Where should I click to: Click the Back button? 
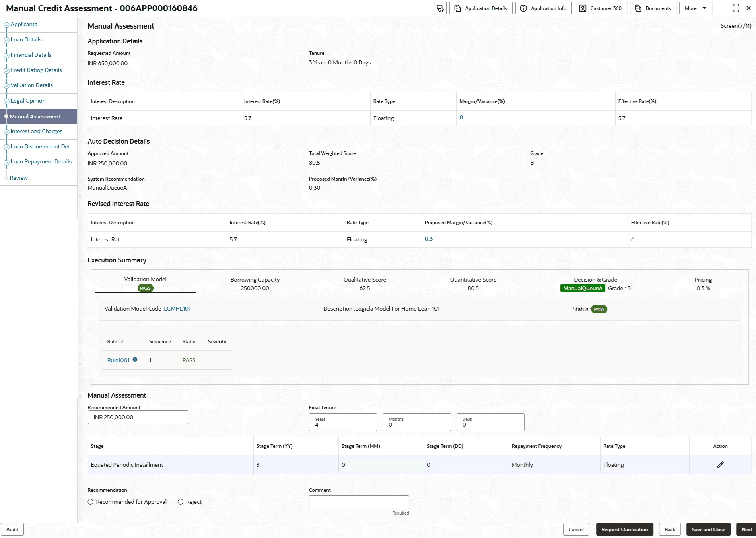point(670,529)
